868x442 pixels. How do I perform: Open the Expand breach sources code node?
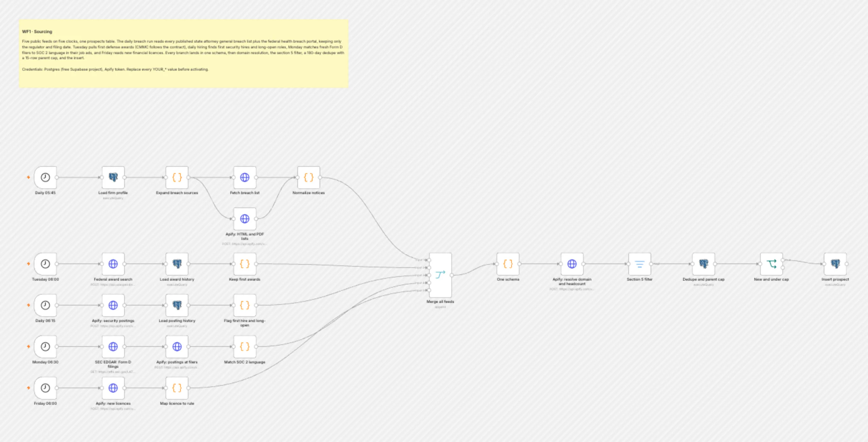point(177,177)
